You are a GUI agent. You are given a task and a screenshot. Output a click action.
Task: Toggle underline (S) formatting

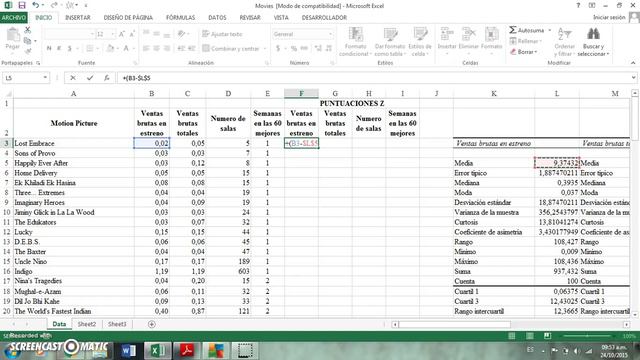[x=69, y=49]
